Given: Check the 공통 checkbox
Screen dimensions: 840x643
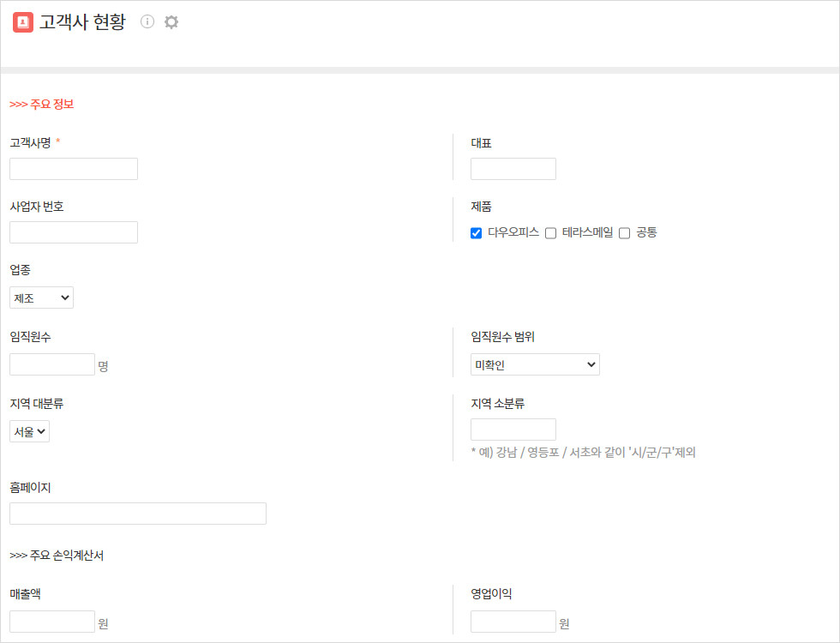Looking at the screenshot, I should 624,233.
